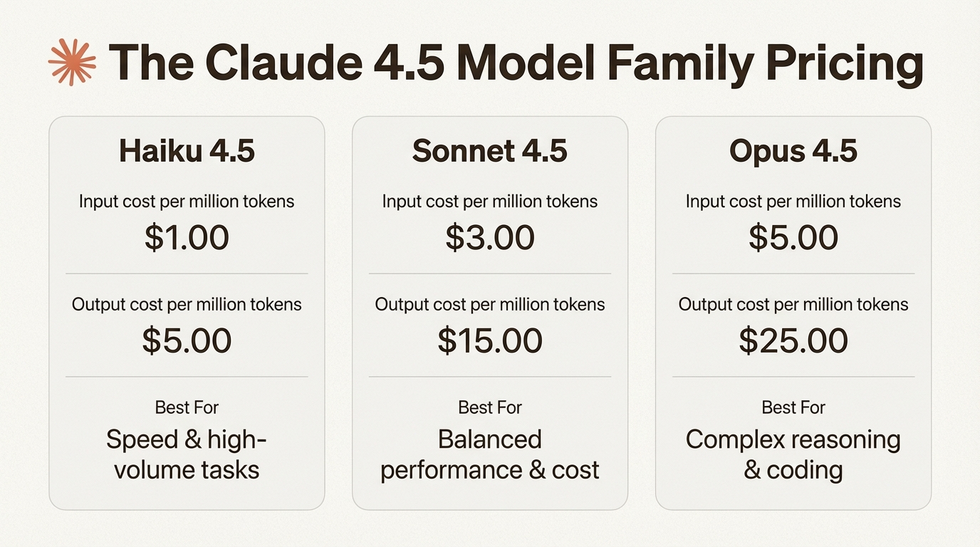
Task: Click the Claude 4.5 Model Family Pricing title
Action: pyautogui.click(x=516, y=63)
